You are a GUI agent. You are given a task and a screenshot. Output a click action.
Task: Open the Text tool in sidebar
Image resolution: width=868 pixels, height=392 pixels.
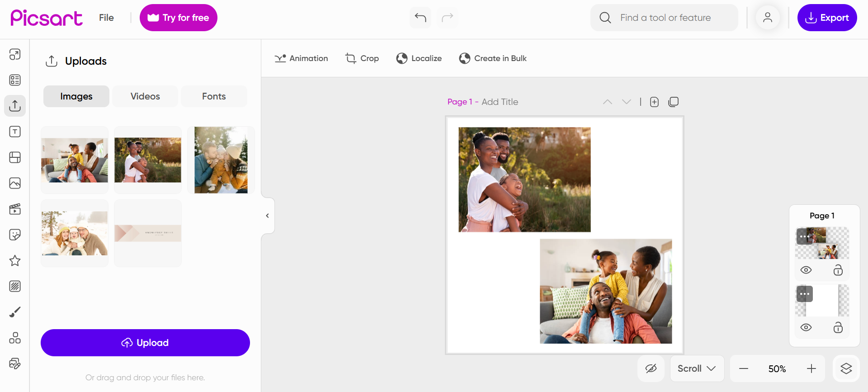pos(15,132)
